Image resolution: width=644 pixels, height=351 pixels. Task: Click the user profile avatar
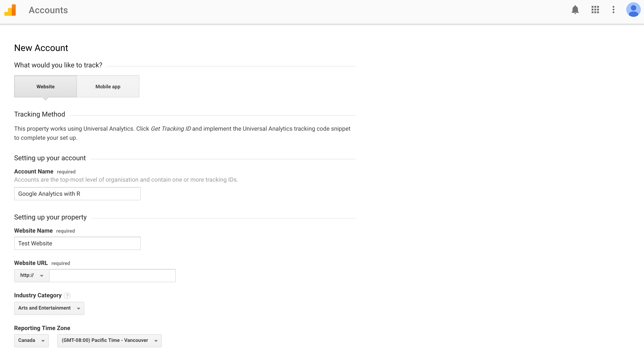[633, 10]
